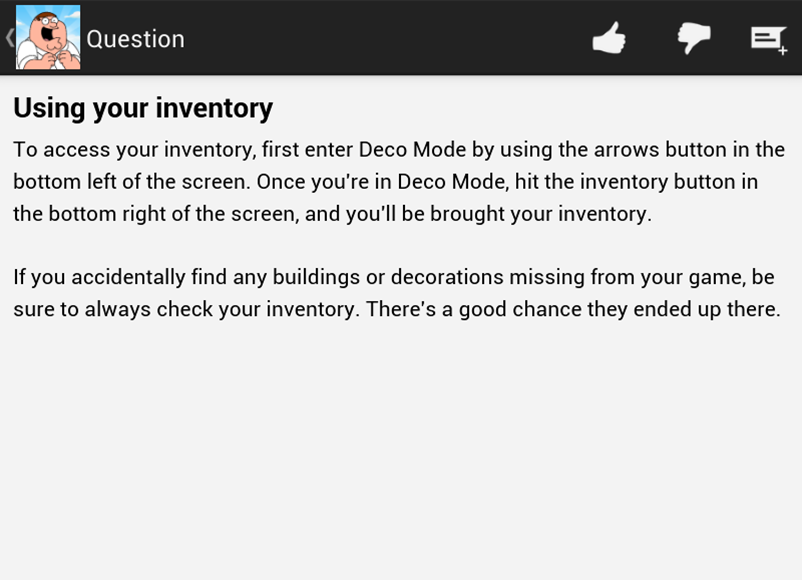The width and height of the screenshot is (802, 580).
Task: Click the words 'always check your inventory'
Action: [220, 309]
